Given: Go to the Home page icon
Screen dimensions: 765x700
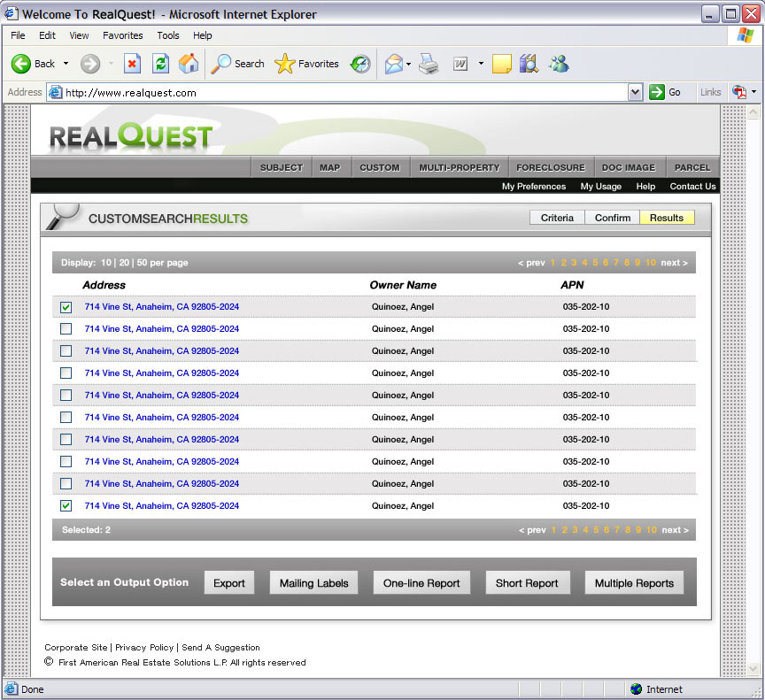Looking at the screenshot, I should [x=189, y=64].
